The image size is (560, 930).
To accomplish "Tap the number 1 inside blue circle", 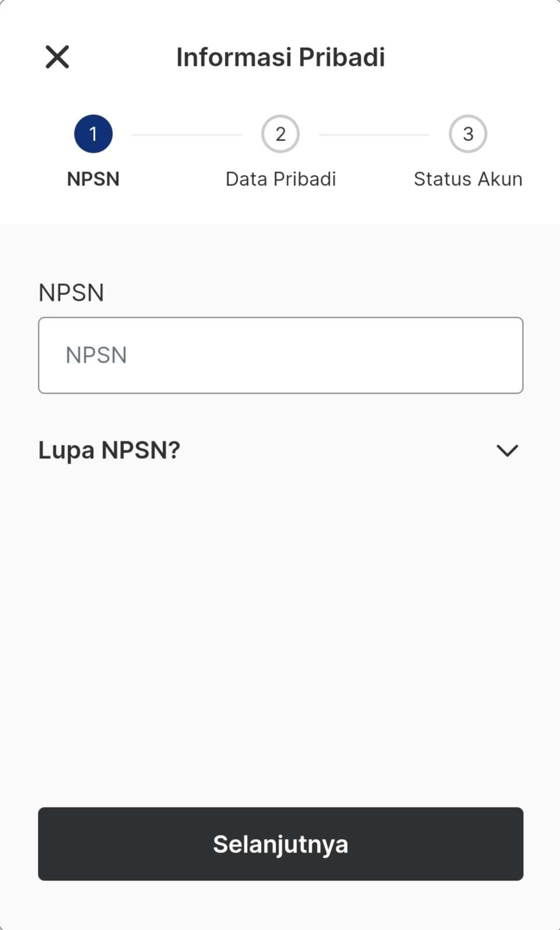I will pos(93,134).
